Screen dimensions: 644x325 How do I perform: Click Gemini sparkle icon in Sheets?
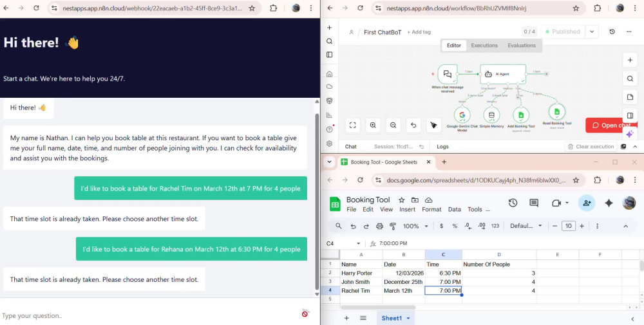[609, 203]
